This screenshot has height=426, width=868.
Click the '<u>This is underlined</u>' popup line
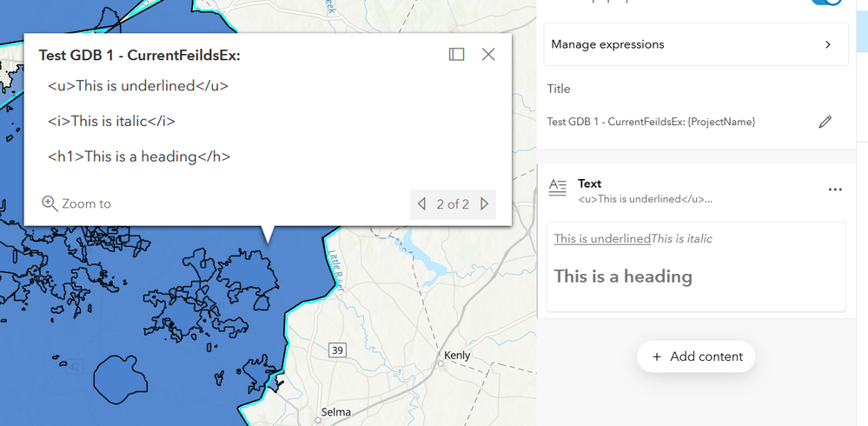pyautogui.click(x=138, y=86)
